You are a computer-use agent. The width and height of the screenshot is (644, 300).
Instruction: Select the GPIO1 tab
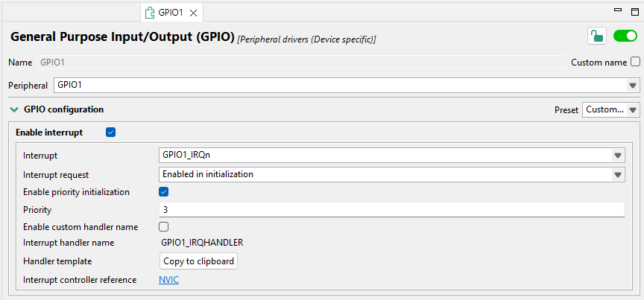pos(171,13)
